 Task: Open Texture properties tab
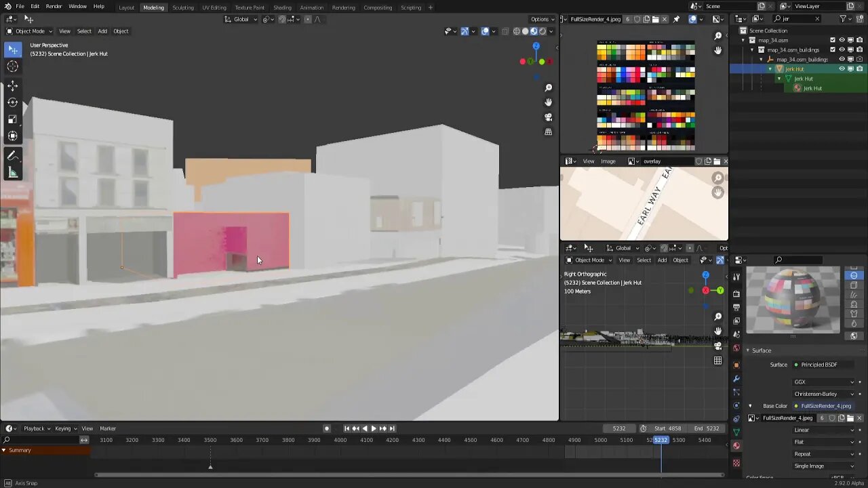coord(736,463)
